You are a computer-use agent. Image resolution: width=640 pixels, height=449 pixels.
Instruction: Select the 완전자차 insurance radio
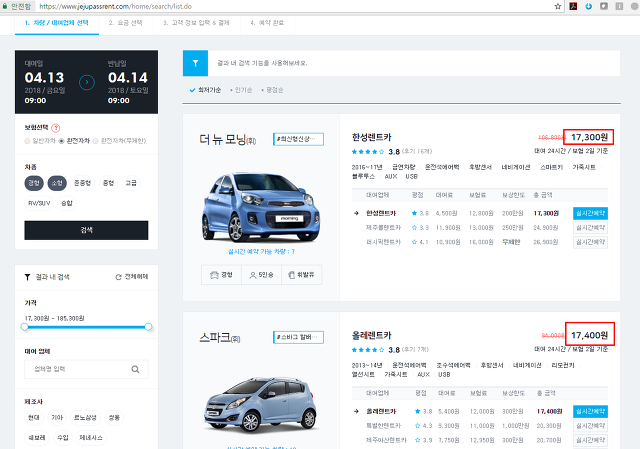(x=61, y=141)
